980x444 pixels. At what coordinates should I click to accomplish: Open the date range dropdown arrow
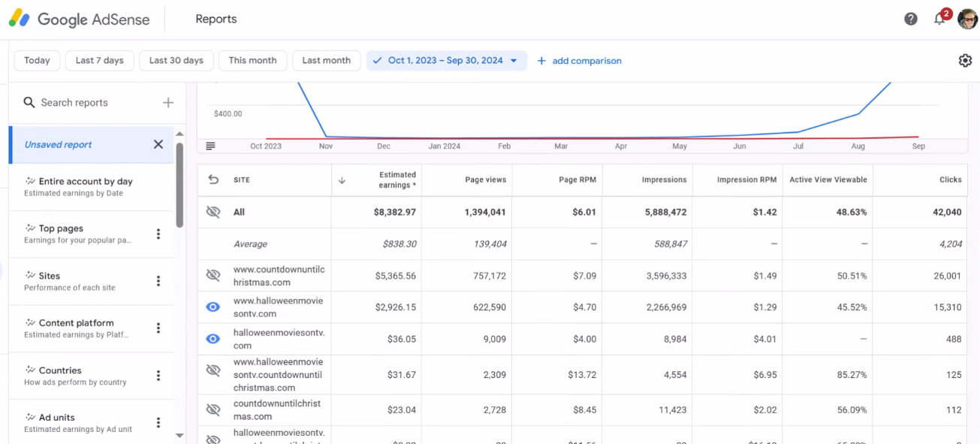pyautogui.click(x=514, y=61)
